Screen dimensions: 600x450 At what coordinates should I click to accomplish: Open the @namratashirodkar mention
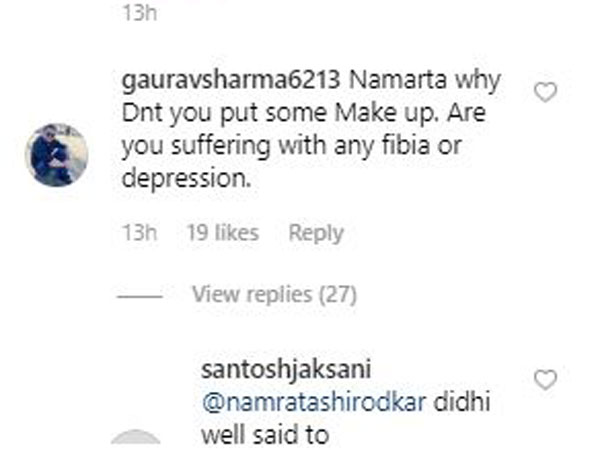point(314,403)
